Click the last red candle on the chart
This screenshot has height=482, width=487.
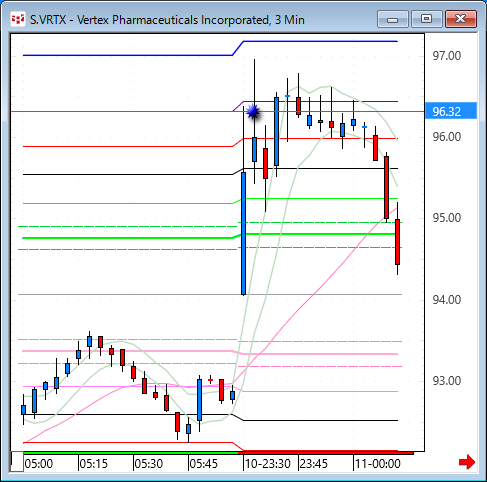397,242
